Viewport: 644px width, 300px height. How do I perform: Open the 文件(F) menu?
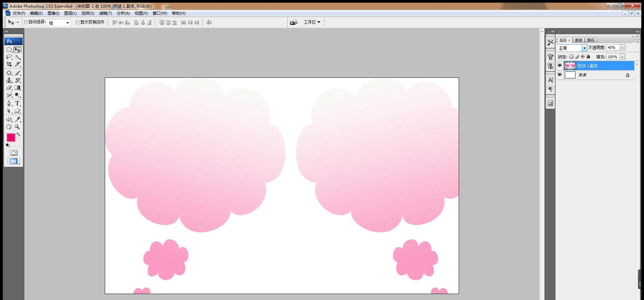coord(19,13)
